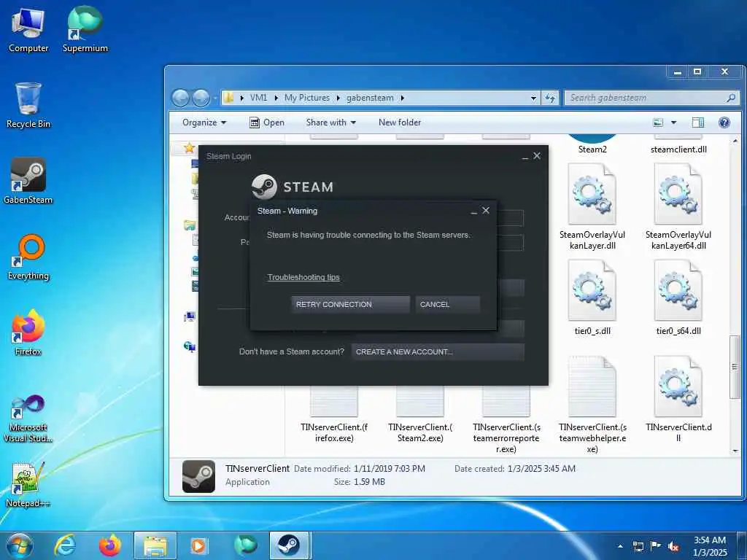747x560 pixels.
Task: Click the RETRY CONNECTION button
Action: pos(350,304)
